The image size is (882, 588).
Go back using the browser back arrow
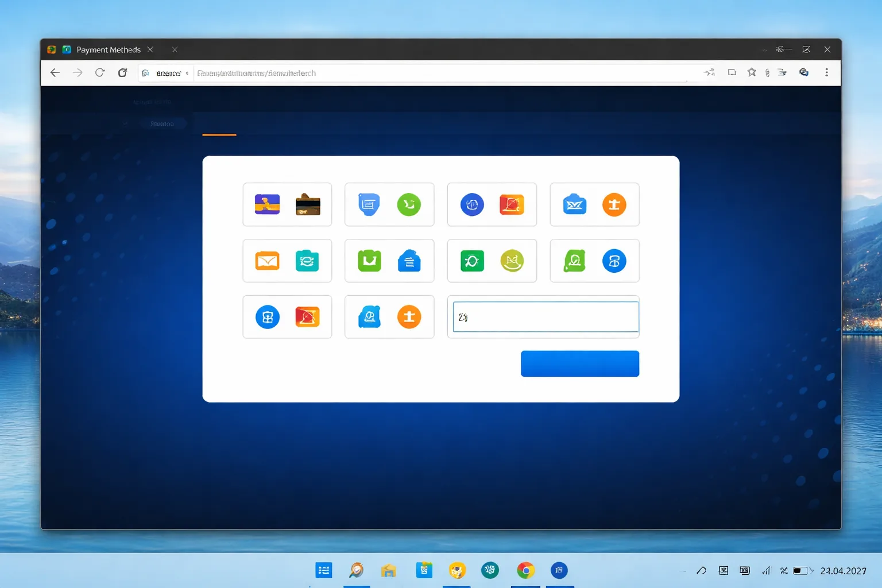(x=55, y=73)
